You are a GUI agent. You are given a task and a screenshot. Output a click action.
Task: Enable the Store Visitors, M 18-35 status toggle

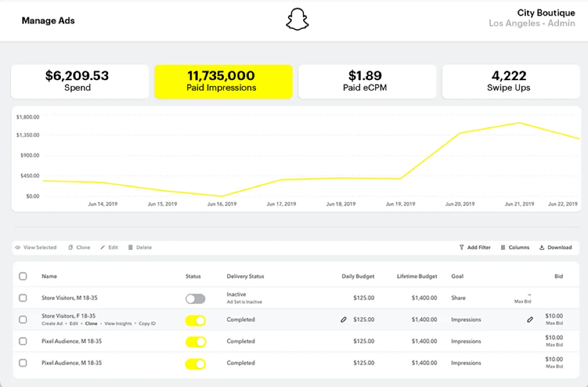[195, 298]
